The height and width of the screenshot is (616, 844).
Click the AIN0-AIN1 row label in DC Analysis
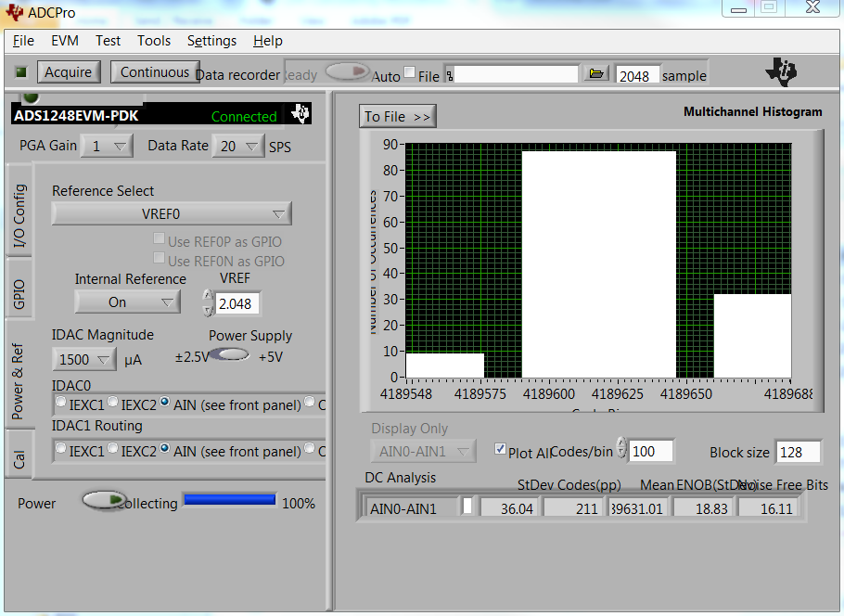coord(410,508)
